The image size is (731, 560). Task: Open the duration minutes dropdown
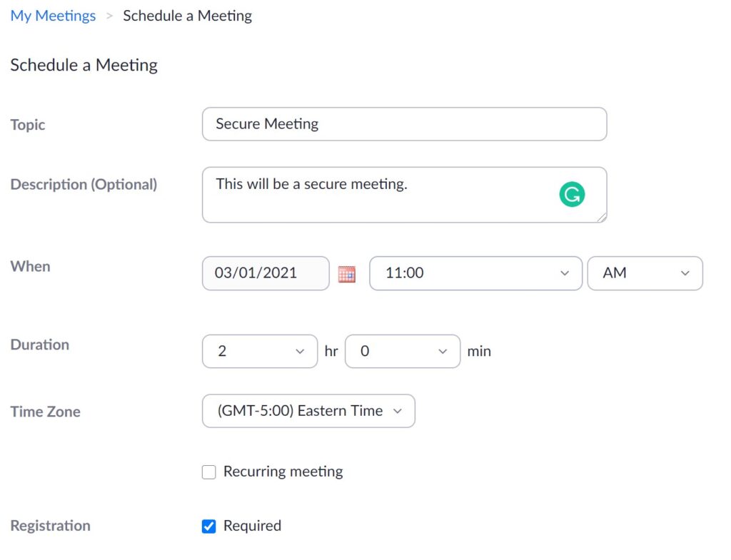(402, 351)
